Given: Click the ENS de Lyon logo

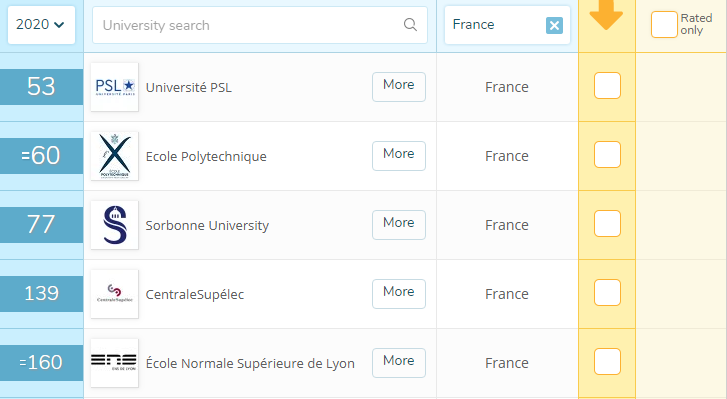Looking at the screenshot, I should (x=115, y=363).
